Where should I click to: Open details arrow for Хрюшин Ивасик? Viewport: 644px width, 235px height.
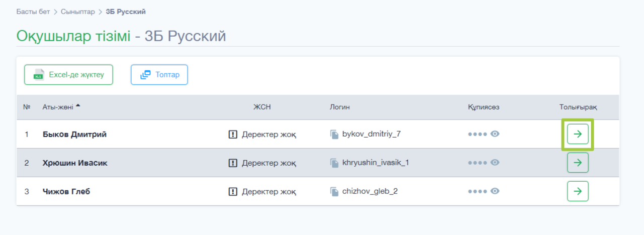(578, 163)
